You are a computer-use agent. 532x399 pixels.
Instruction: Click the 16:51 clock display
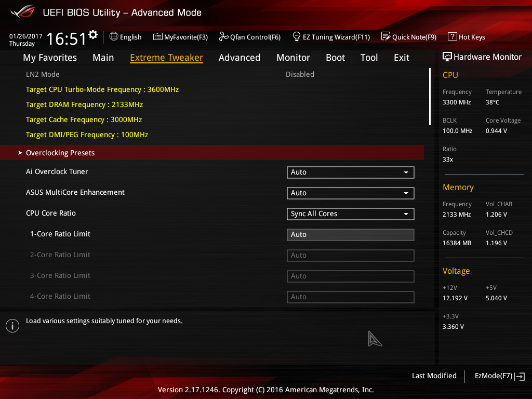click(x=66, y=38)
